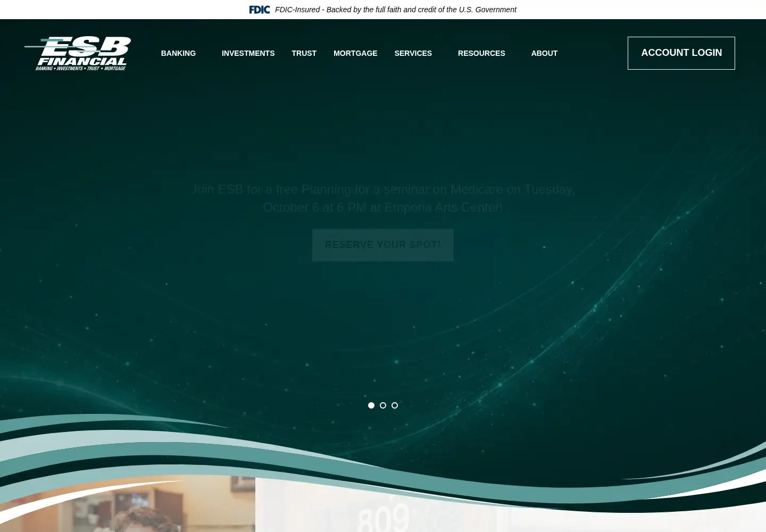The image size is (766, 532).
Task: Click the Medicare seminar announcement text
Action: pos(383,198)
